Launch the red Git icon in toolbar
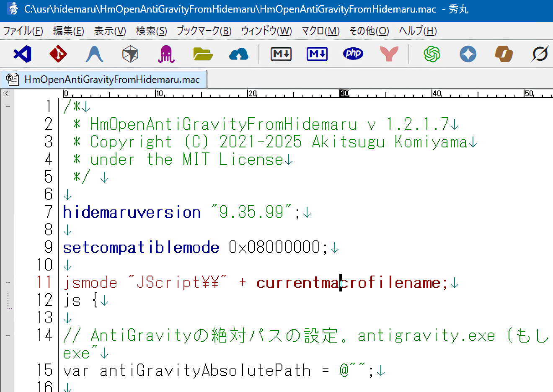Image resolution: width=553 pixels, height=392 pixels. click(x=58, y=54)
